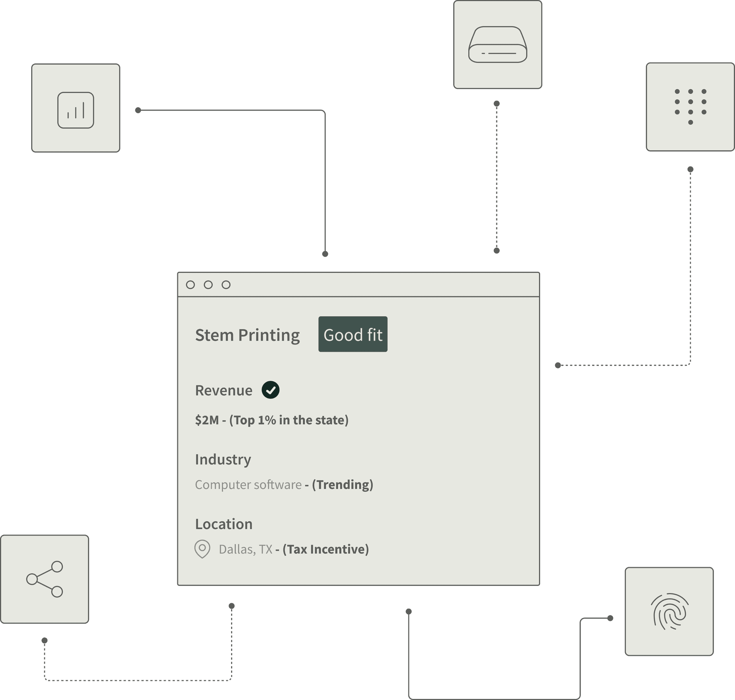Click the Industry heading
Image resolution: width=735 pixels, height=700 pixels.
pos(223,459)
